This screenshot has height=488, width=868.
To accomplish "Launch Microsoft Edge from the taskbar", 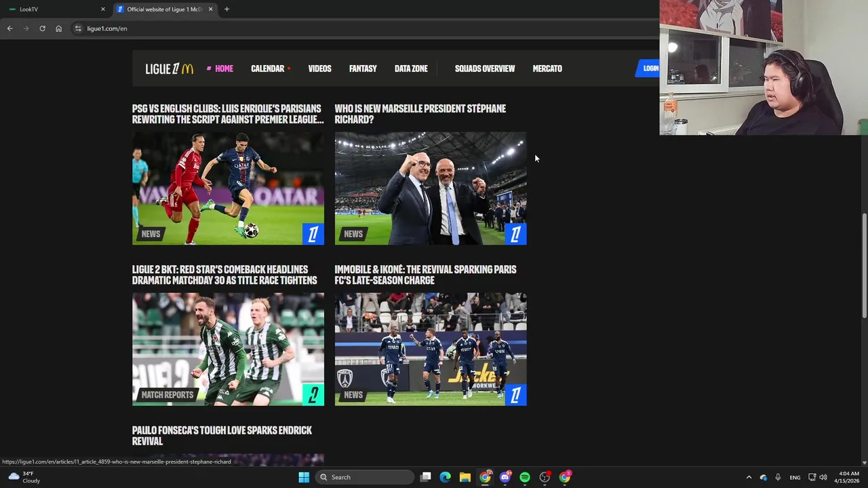I will coord(445,477).
